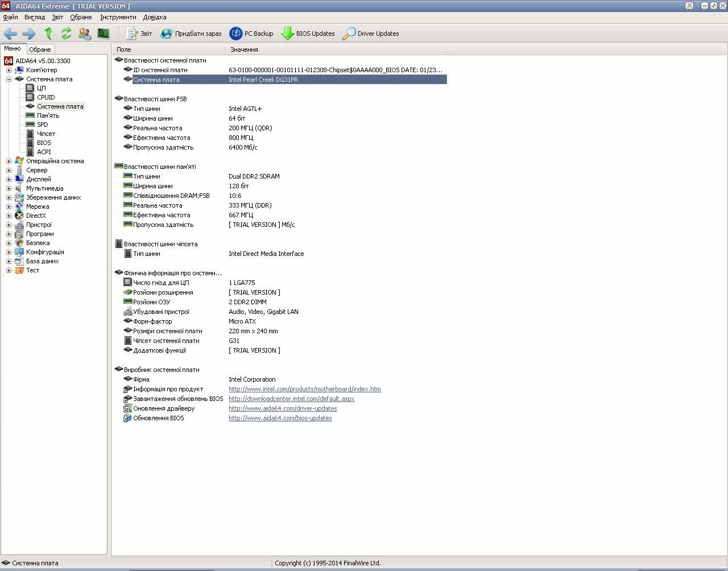Open the Файл menu
This screenshot has width=728, height=571.
point(10,17)
